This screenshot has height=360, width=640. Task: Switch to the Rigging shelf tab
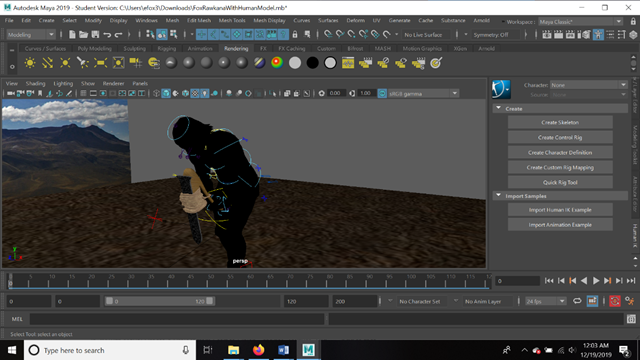[x=167, y=48]
